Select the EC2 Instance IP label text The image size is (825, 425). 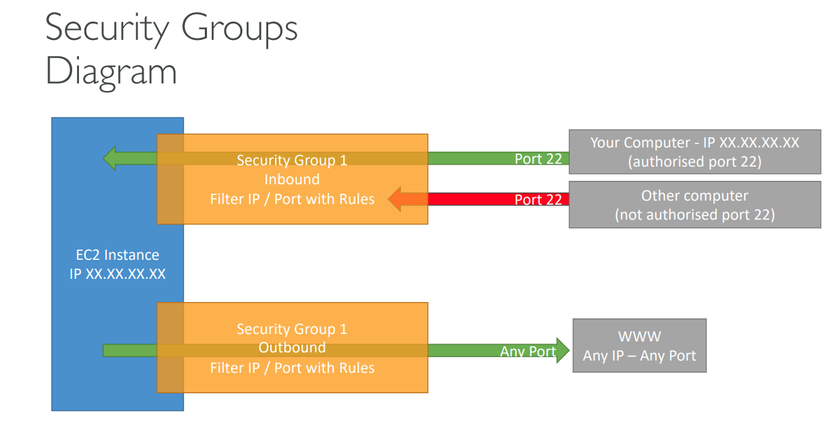(x=116, y=264)
